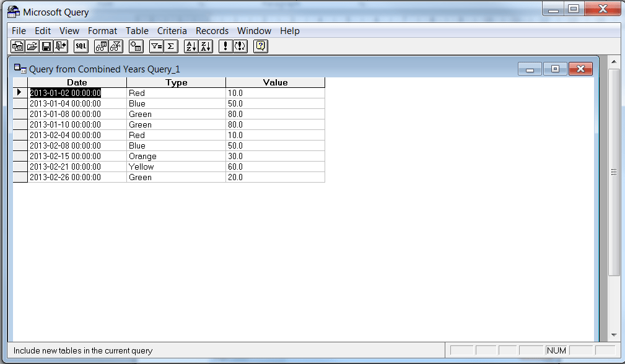Click the Red cell in the 2013-01-02 row
This screenshot has height=364, width=625.
(176, 93)
